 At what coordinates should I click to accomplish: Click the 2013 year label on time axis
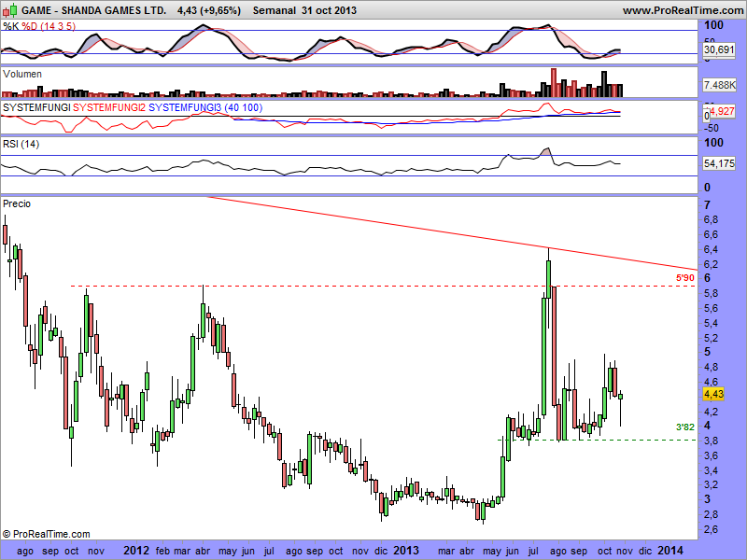(x=406, y=551)
